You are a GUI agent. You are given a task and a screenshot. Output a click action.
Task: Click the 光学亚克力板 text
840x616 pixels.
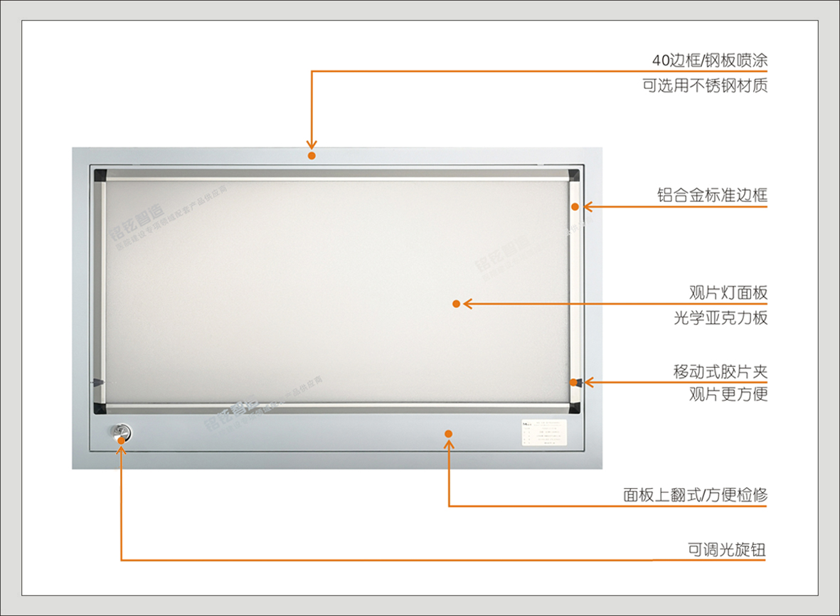pyautogui.click(x=721, y=318)
